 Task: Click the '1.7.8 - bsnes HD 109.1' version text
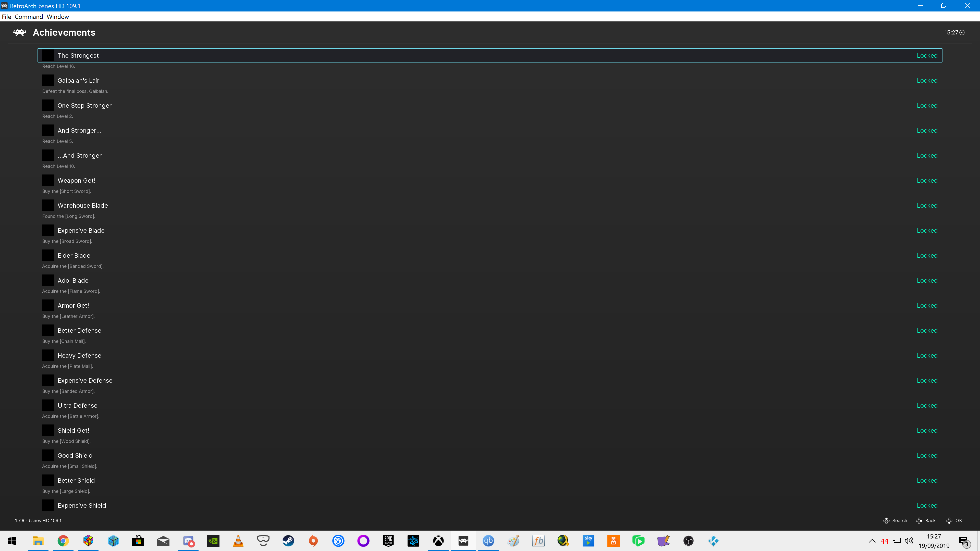coord(38,521)
